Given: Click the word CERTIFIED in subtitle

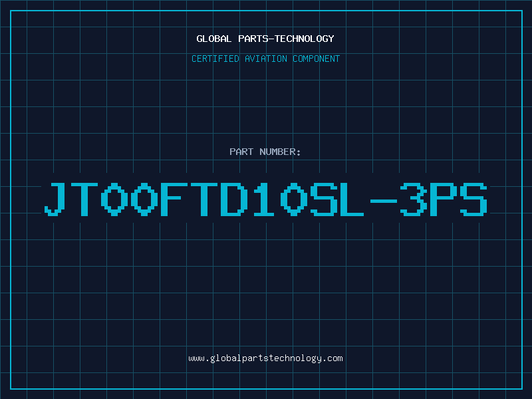Looking at the screenshot, I should pyautogui.click(x=215, y=59).
